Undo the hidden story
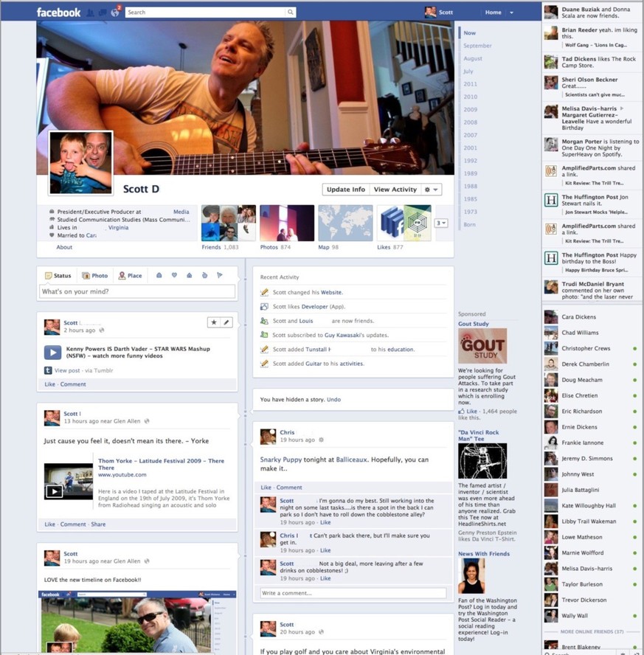 click(333, 399)
